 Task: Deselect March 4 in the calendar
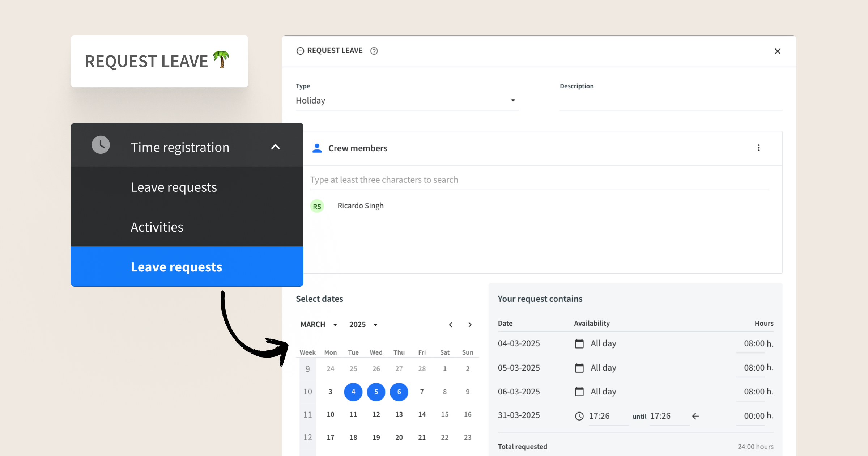353,392
